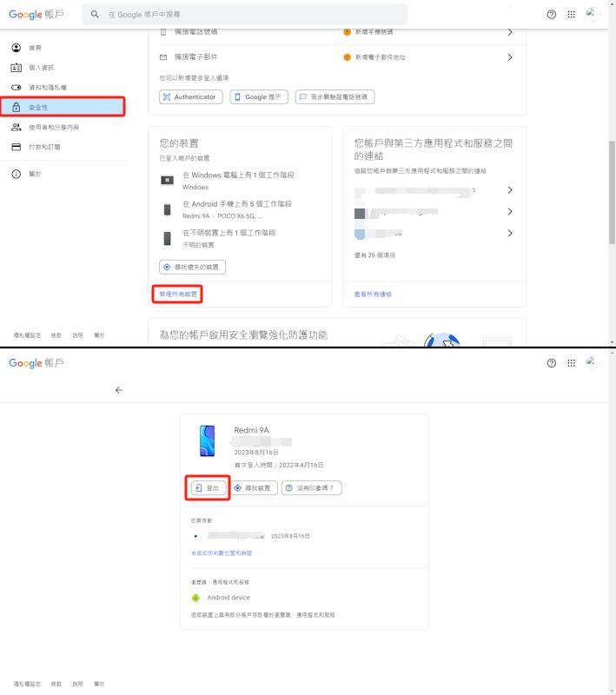Click the Google 帳戶 logo on the Redmi 9A page
Screen dimensions: 616x695
click(x=36, y=363)
